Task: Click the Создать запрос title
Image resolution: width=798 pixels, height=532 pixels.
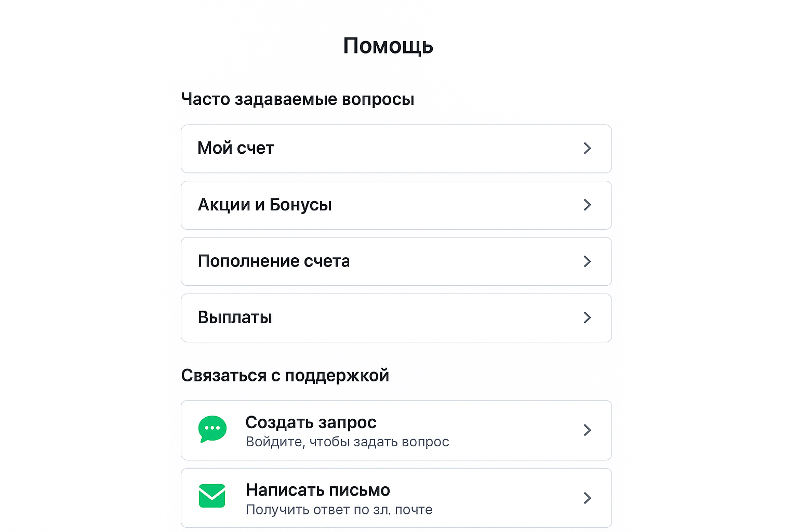Action: [x=311, y=422]
